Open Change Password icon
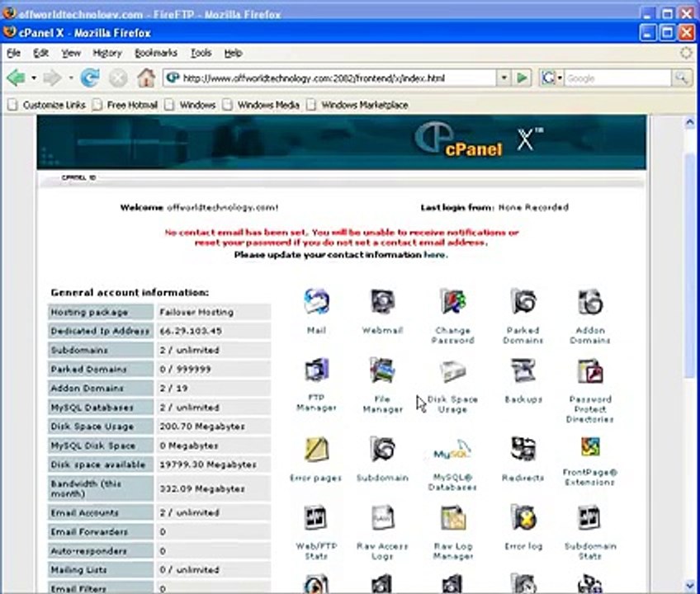This screenshot has width=700, height=594. 452,302
